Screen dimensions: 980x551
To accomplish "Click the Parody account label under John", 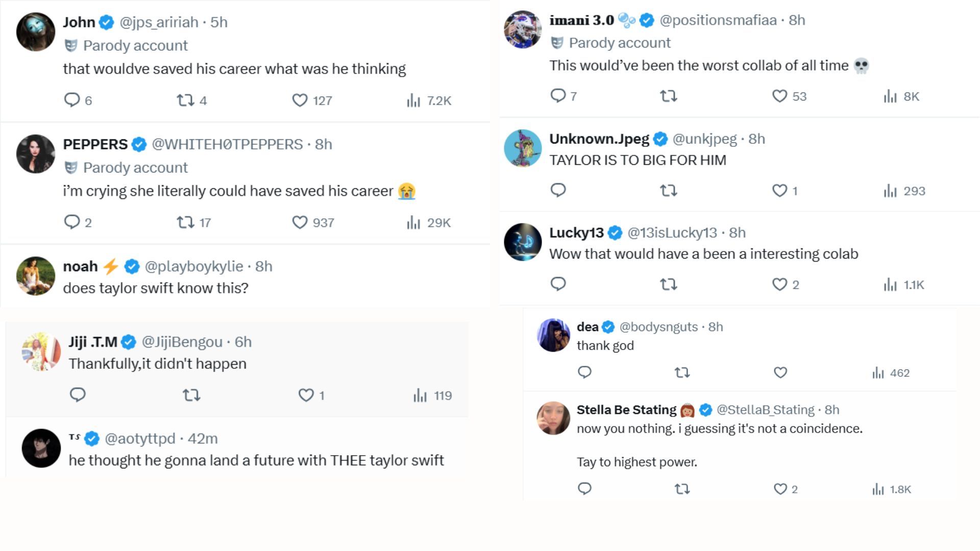I will pos(135,45).
